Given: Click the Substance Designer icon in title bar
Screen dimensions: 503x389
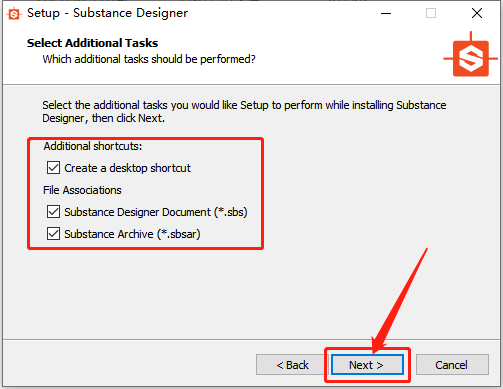Looking at the screenshot, I should [14, 14].
